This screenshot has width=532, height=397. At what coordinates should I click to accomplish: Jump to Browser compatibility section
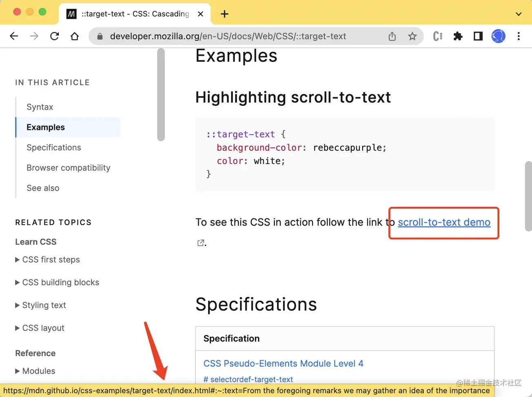tap(69, 168)
